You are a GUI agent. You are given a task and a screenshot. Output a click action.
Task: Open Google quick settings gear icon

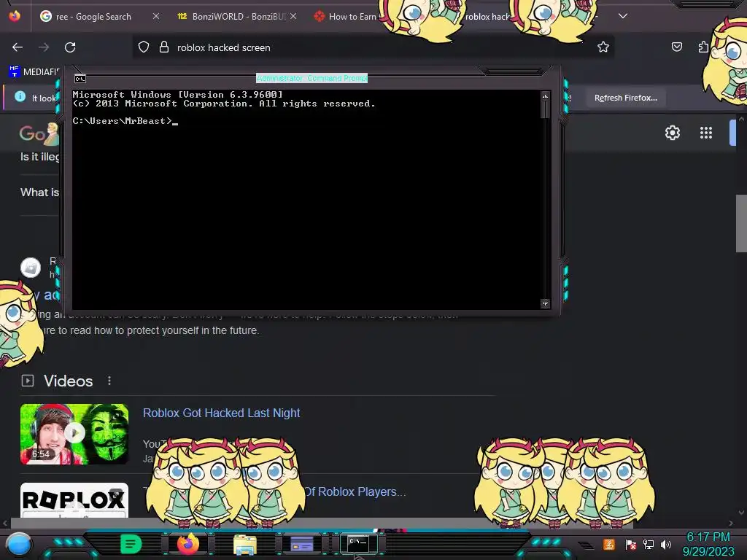672,133
